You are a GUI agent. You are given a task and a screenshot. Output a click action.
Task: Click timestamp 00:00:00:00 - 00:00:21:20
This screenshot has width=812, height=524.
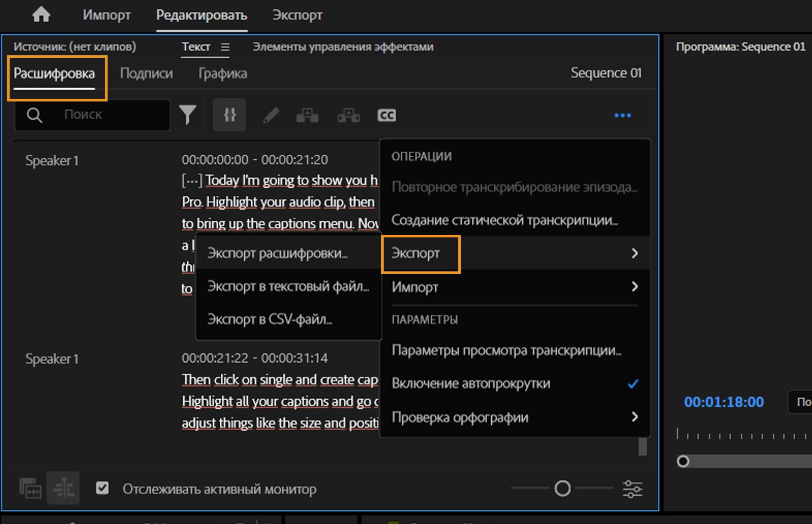click(x=255, y=160)
